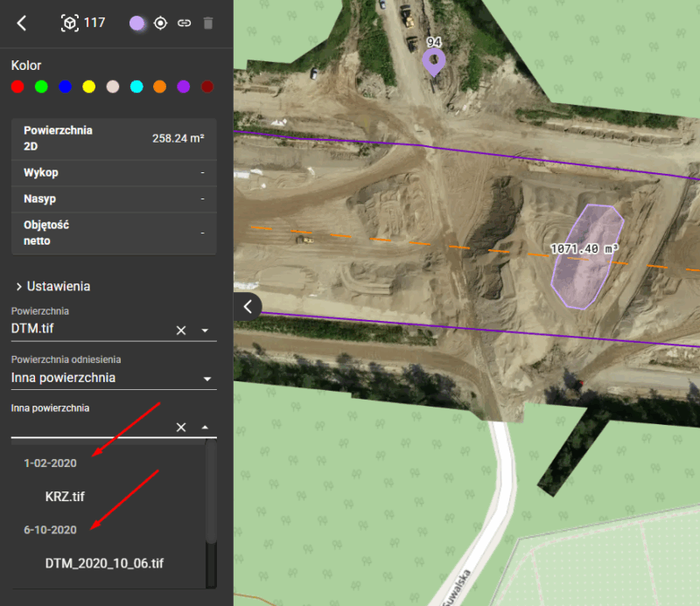Clear the Inna powierzchnia field

tap(181, 427)
